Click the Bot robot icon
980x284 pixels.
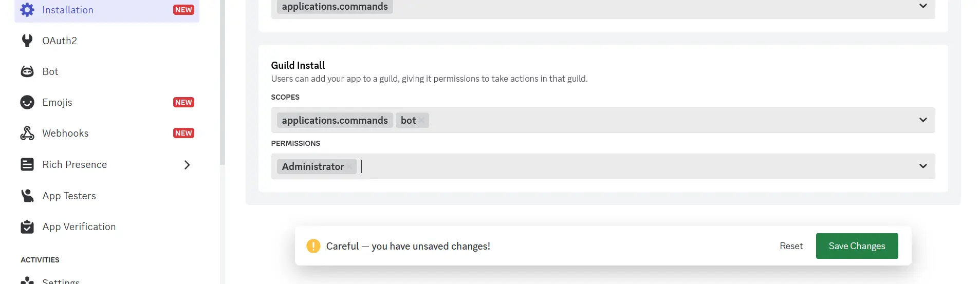click(x=27, y=71)
